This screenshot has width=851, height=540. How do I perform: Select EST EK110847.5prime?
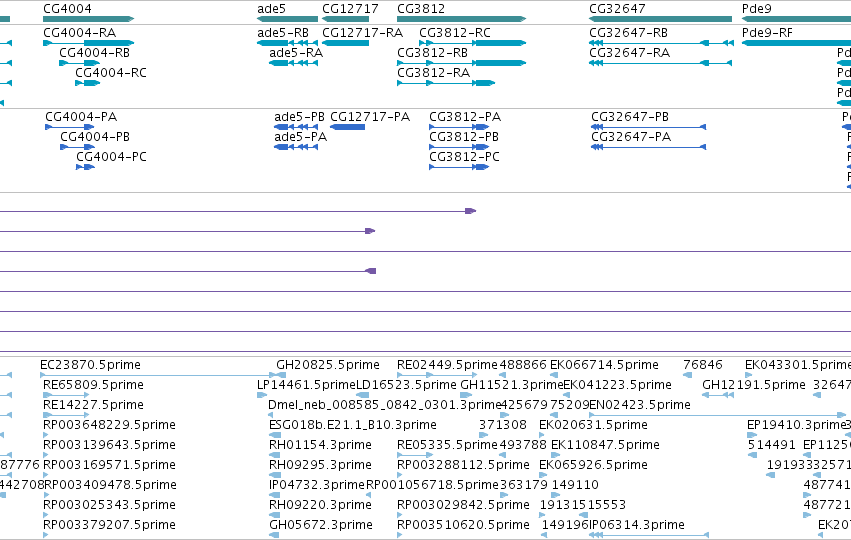coord(555,455)
